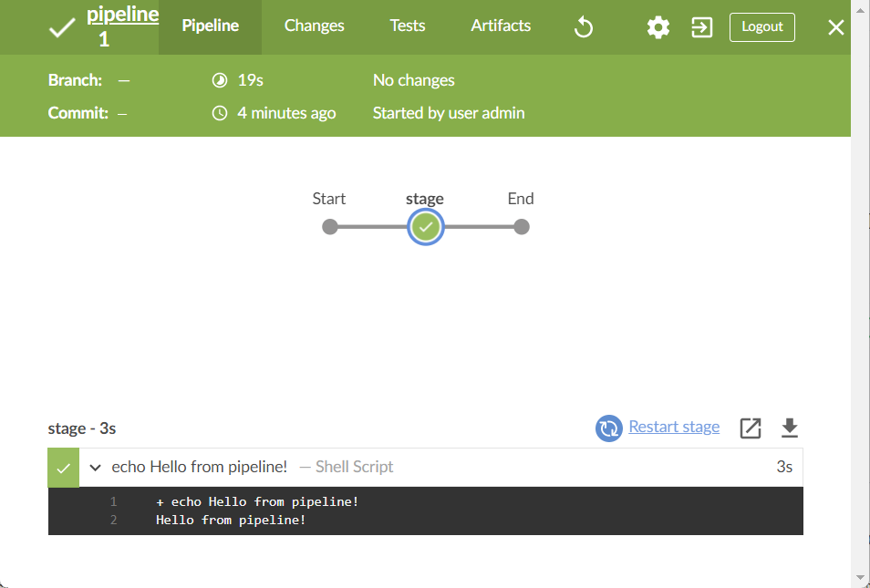The width and height of the screenshot is (870, 588).
Task: Click the green step success checkmark
Action: click(64, 468)
